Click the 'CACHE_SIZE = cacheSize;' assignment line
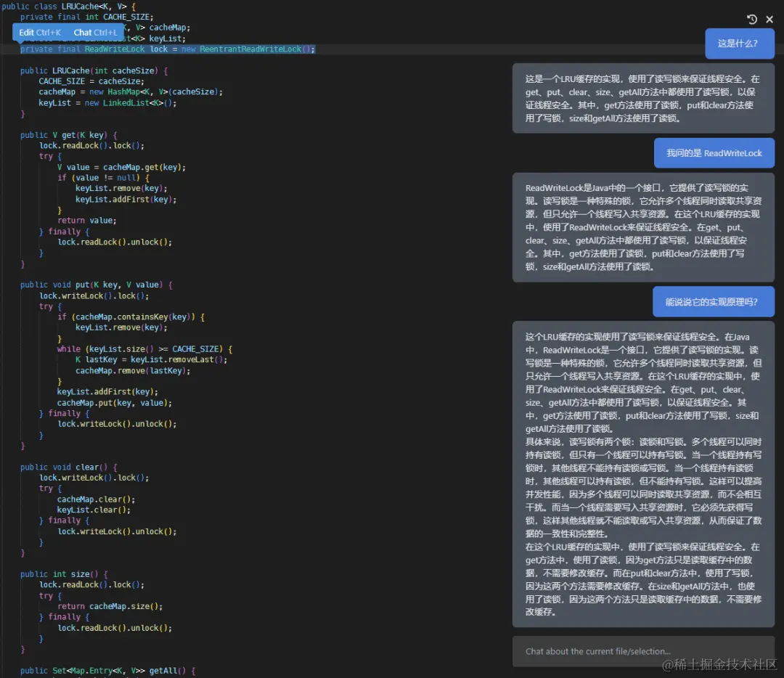 91,81
